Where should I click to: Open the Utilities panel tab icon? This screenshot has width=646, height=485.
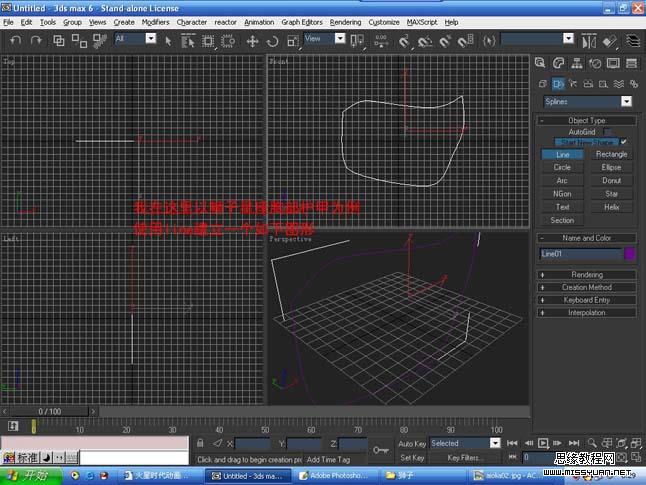pyautogui.click(x=631, y=63)
